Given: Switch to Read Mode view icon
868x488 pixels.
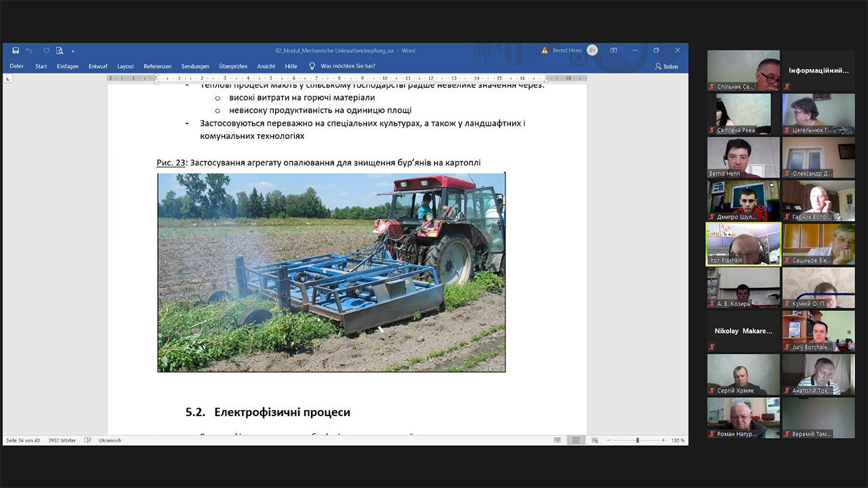Looking at the screenshot, I should (557, 441).
